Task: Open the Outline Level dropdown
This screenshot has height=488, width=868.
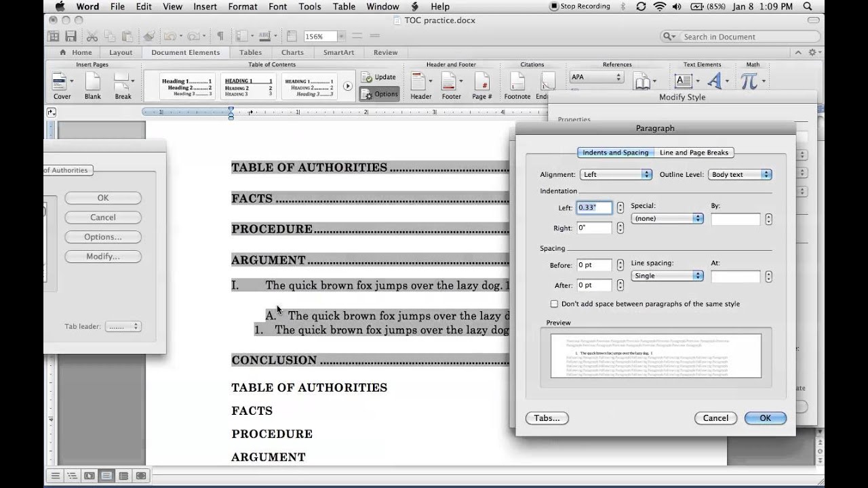Action: [x=741, y=174]
